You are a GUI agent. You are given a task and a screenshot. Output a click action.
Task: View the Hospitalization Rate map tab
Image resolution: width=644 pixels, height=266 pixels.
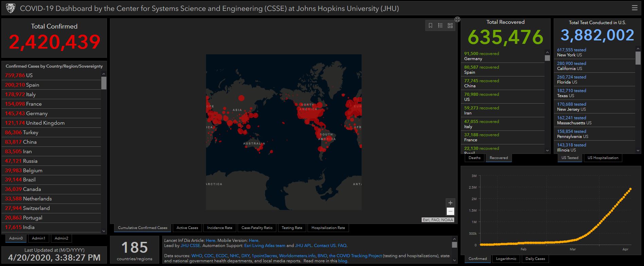point(328,228)
